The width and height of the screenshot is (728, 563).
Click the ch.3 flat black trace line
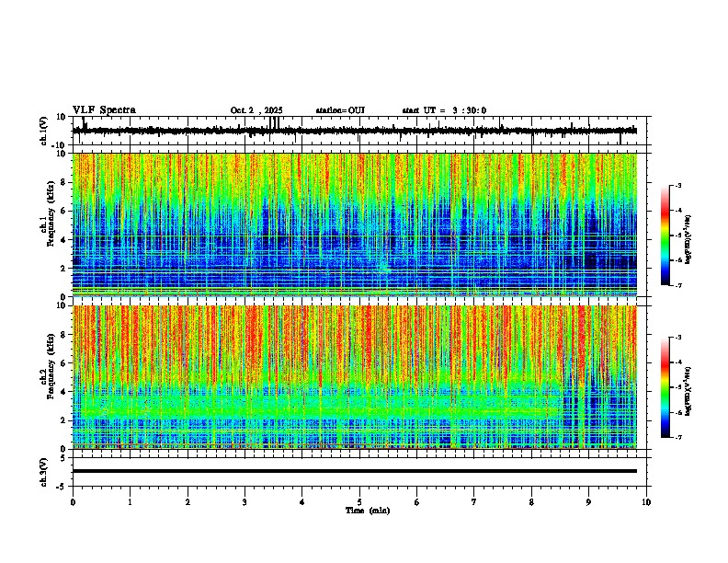354,471
